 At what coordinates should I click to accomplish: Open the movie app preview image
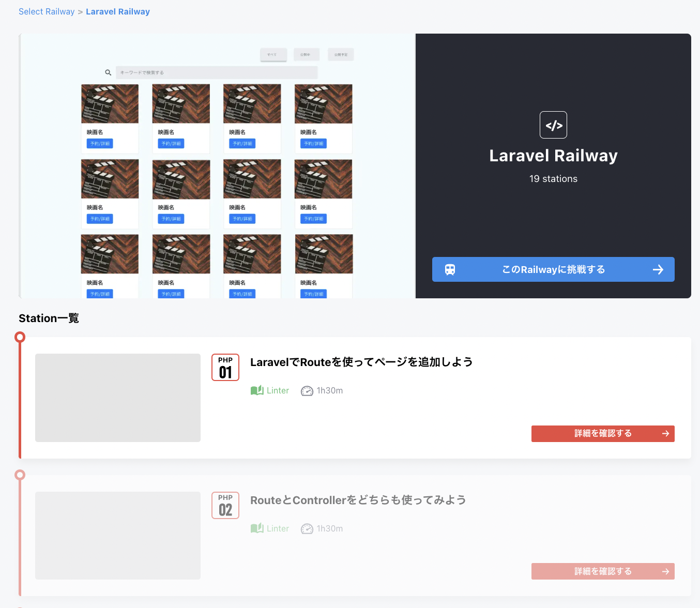(217, 166)
